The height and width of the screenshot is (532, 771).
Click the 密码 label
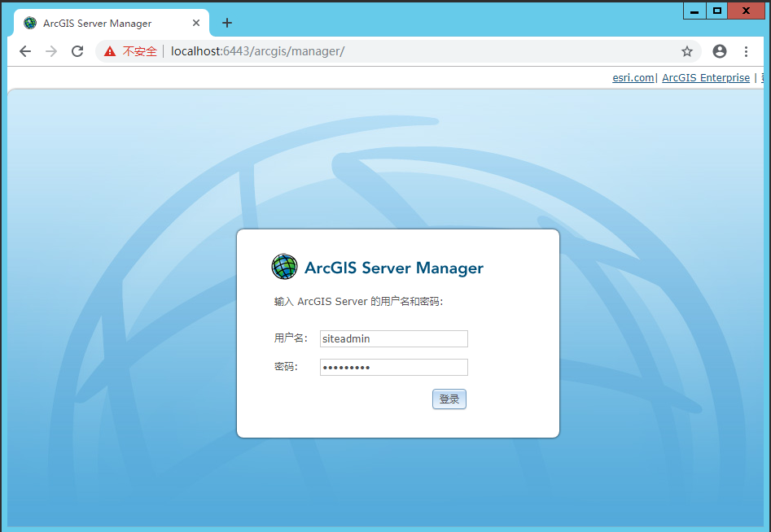[x=287, y=366]
